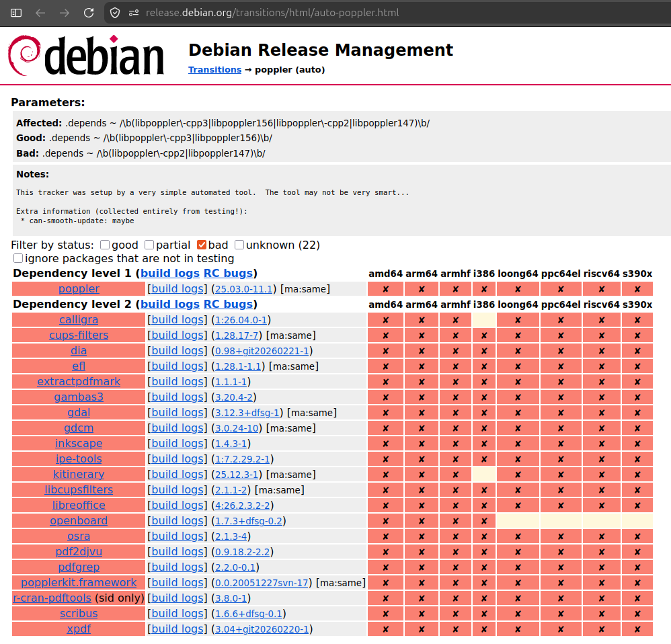Open the scribus package link
Image resolution: width=671 pixels, height=644 pixels.
coord(79,613)
